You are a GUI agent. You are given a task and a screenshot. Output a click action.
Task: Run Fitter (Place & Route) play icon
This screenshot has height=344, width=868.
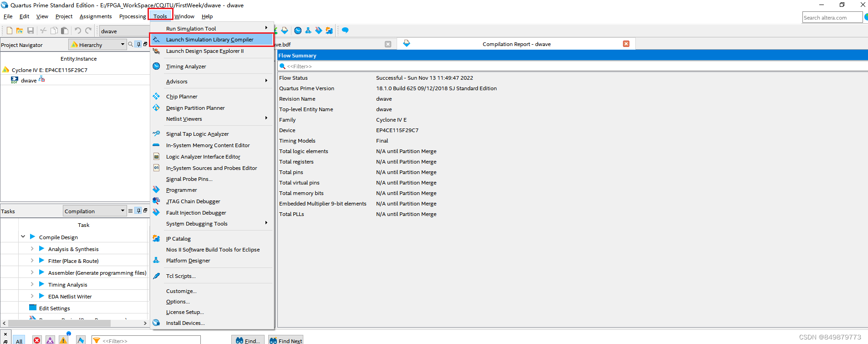click(41, 261)
